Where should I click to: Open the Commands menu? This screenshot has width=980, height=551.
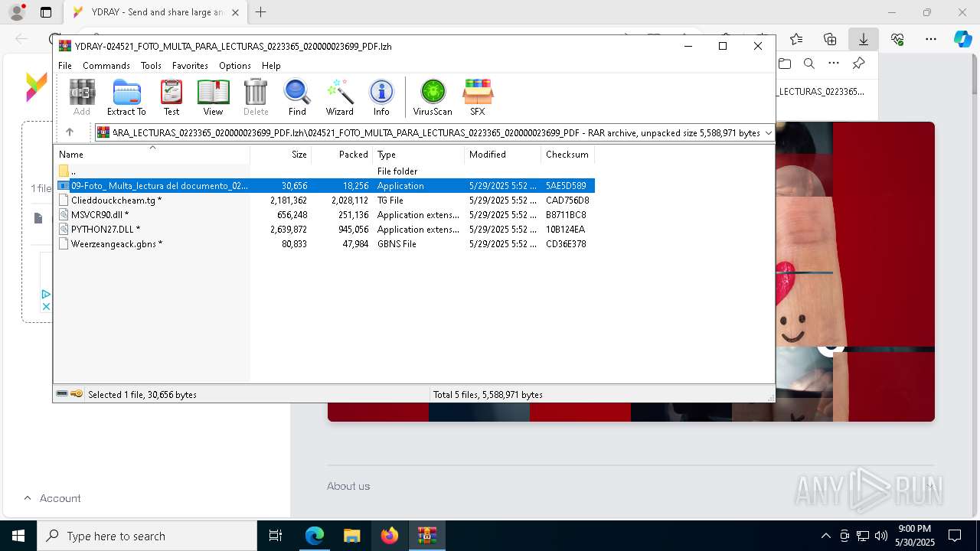[106, 66]
